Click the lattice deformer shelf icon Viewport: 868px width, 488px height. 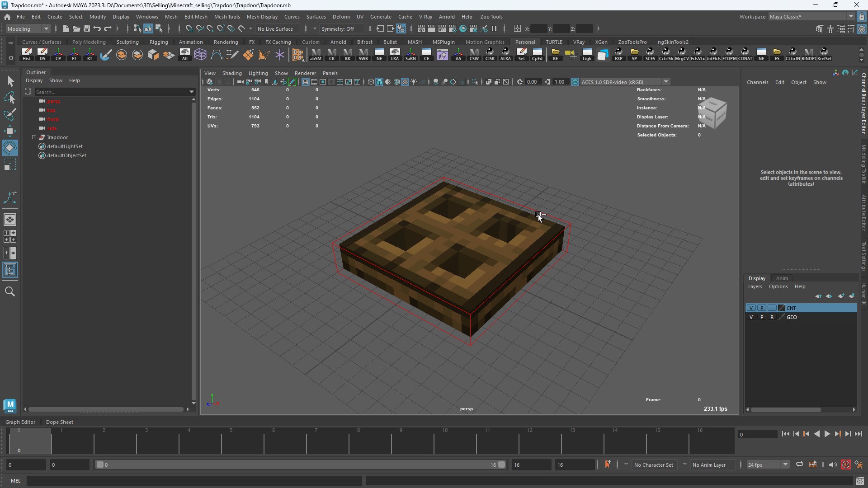coord(200,55)
